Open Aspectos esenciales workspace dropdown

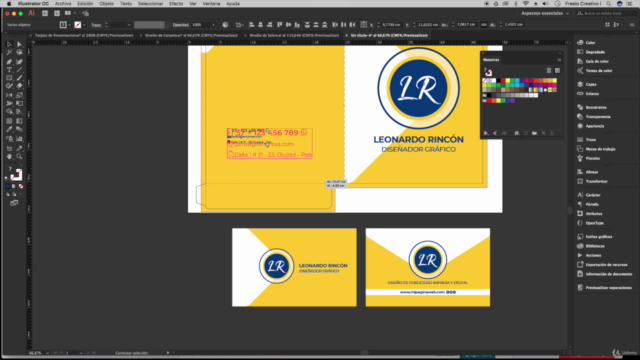pos(544,13)
